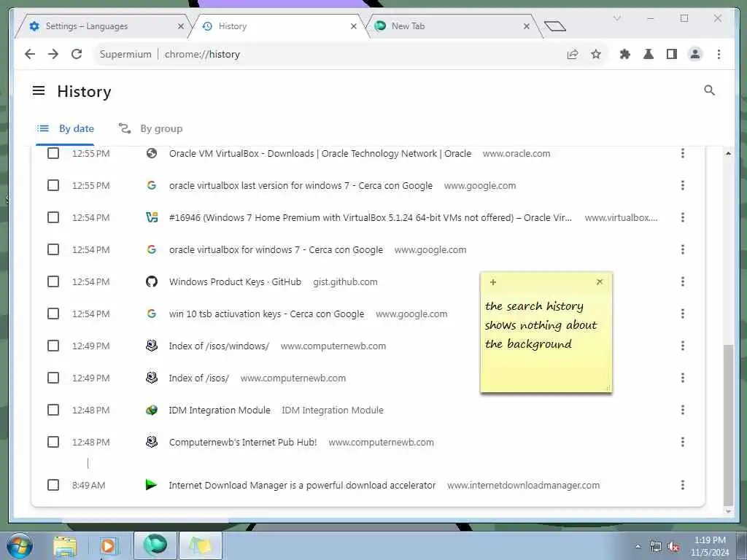The height and width of the screenshot is (560, 747).
Task: Click the muted volume tray icon
Action: pyautogui.click(x=673, y=547)
